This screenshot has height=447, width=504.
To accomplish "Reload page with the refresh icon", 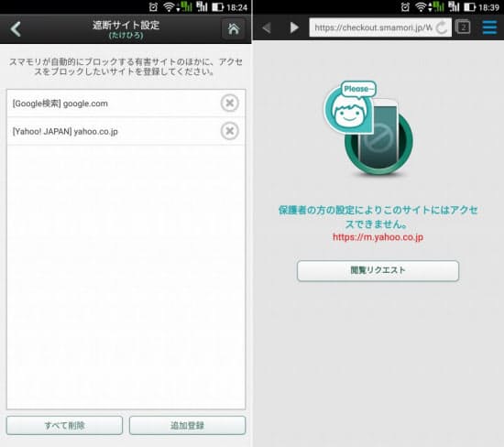I will (x=442, y=27).
